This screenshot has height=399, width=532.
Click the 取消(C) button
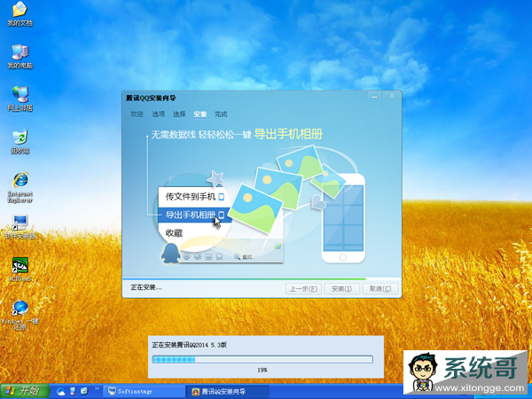coord(380,289)
